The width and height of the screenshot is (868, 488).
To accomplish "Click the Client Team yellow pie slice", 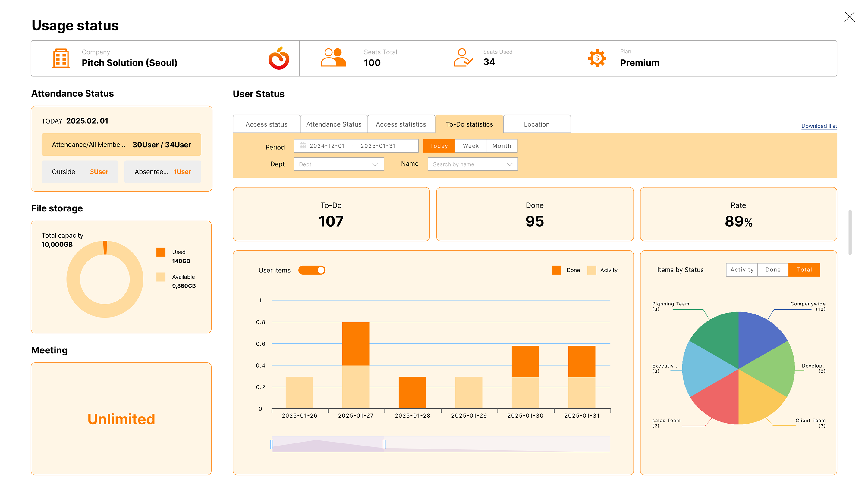I will click(756, 401).
